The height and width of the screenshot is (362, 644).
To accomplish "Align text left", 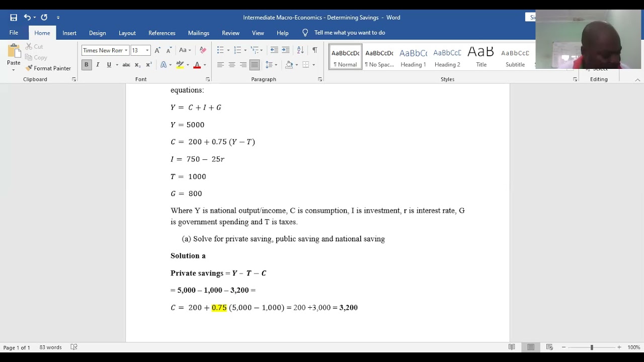I will coord(220,65).
